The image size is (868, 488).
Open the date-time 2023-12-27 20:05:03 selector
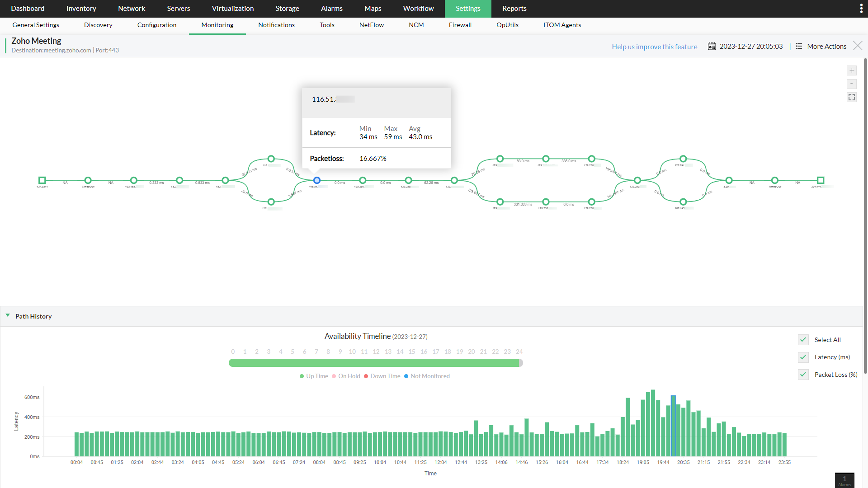pos(751,46)
